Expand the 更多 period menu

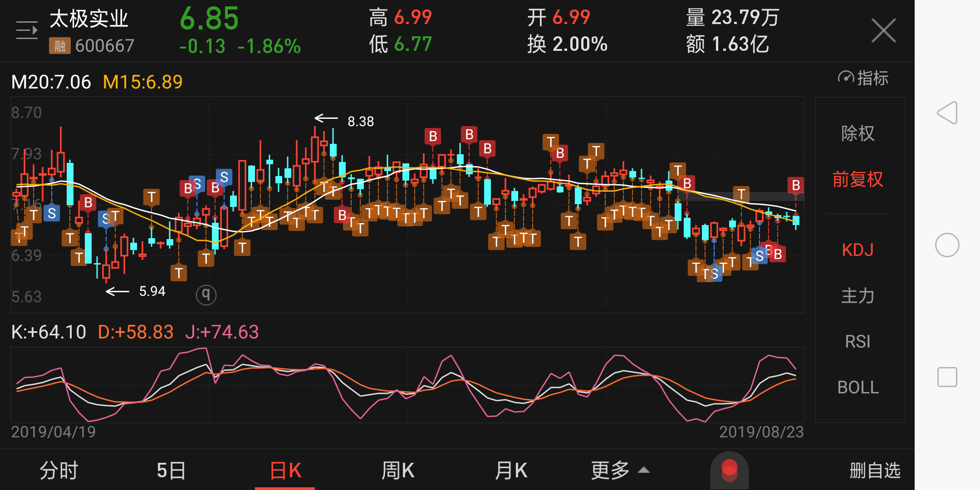pos(620,470)
